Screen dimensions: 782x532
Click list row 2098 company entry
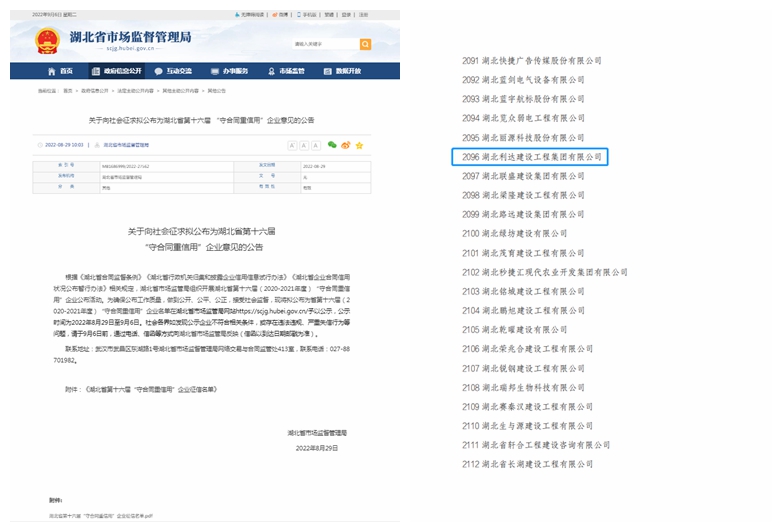(x=523, y=195)
